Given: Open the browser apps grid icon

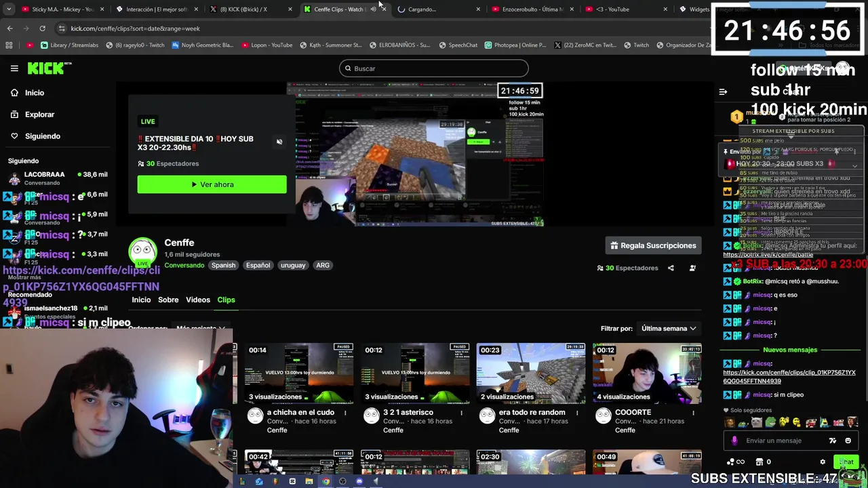Looking at the screenshot, I should (x=9, y=45).
